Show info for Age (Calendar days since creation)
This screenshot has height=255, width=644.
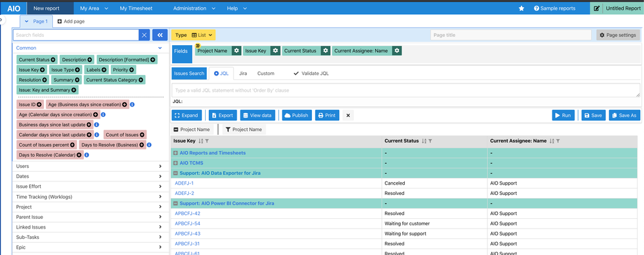103,115
